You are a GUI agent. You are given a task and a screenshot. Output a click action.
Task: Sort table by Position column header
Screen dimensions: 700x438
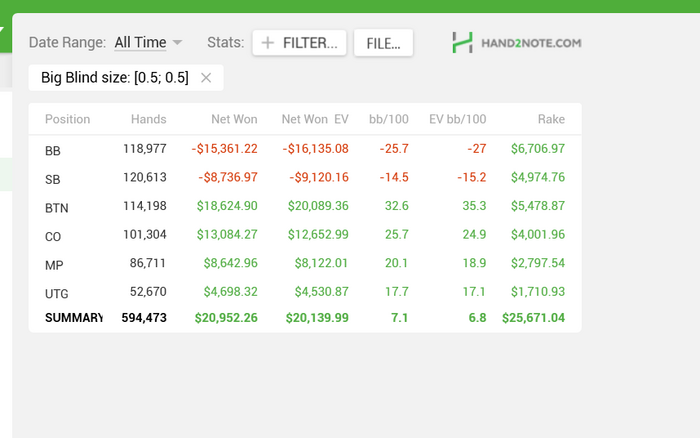pos(67,119)
